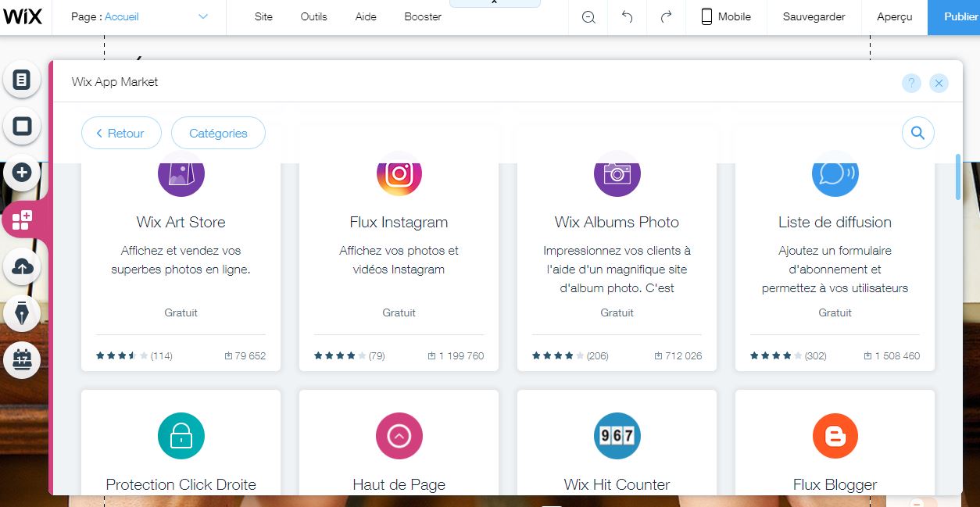Click the install count 79 652
The width and height of the screenshot is (980, 507).
click(x=245, y=355)
